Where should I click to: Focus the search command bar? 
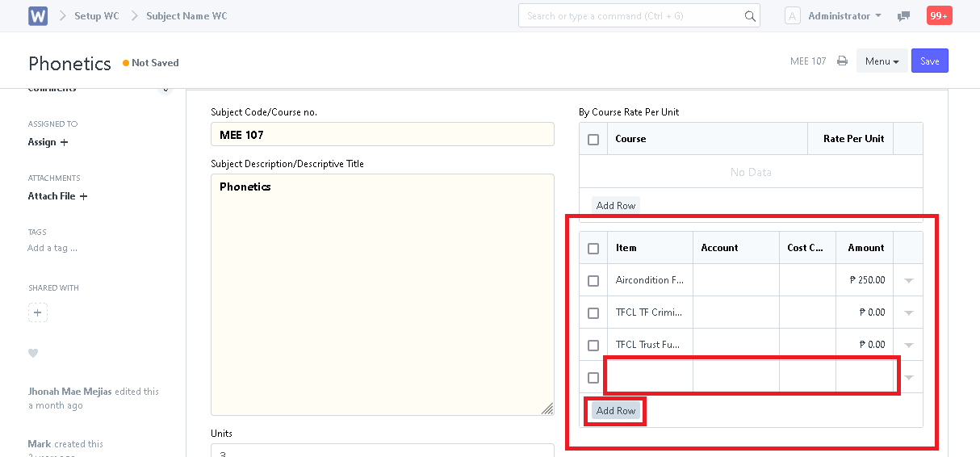point(639,16)
